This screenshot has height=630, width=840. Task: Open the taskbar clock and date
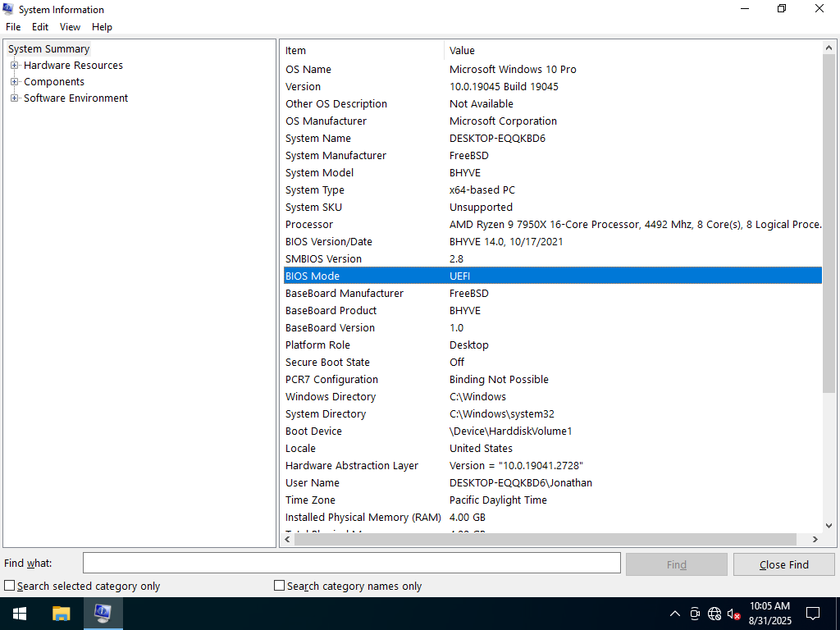[769, 614]
